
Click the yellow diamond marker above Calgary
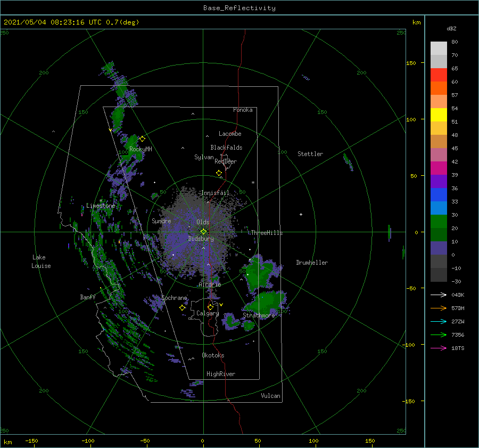coord(210,307)
